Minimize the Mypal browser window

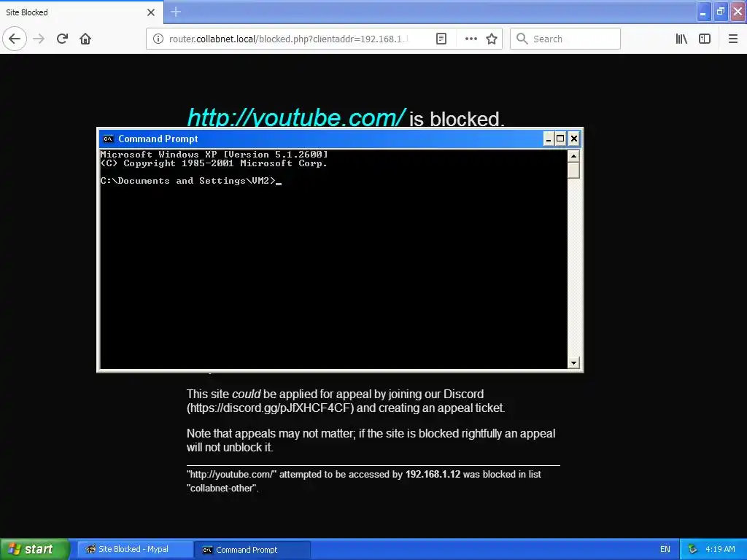tap(703, 12)
